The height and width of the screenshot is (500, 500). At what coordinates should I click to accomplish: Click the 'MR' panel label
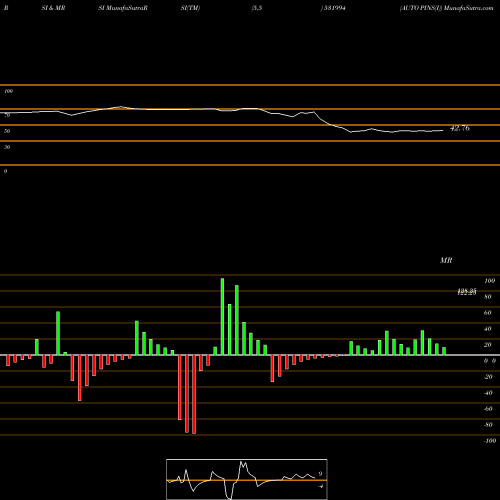point(446,260)
